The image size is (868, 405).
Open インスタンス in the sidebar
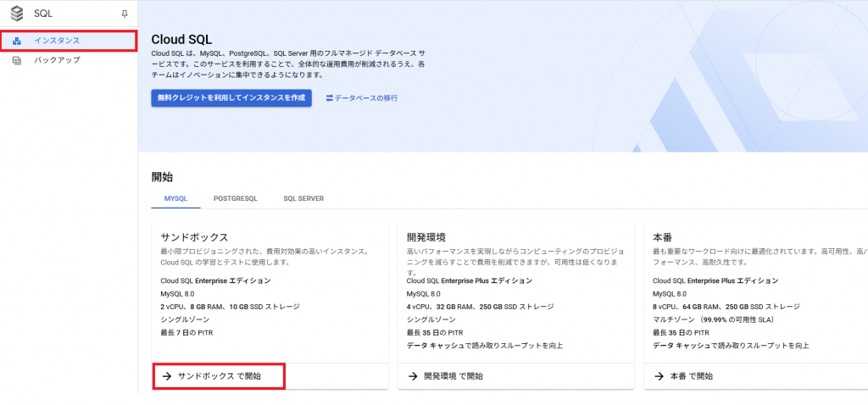tap(69, 41)
